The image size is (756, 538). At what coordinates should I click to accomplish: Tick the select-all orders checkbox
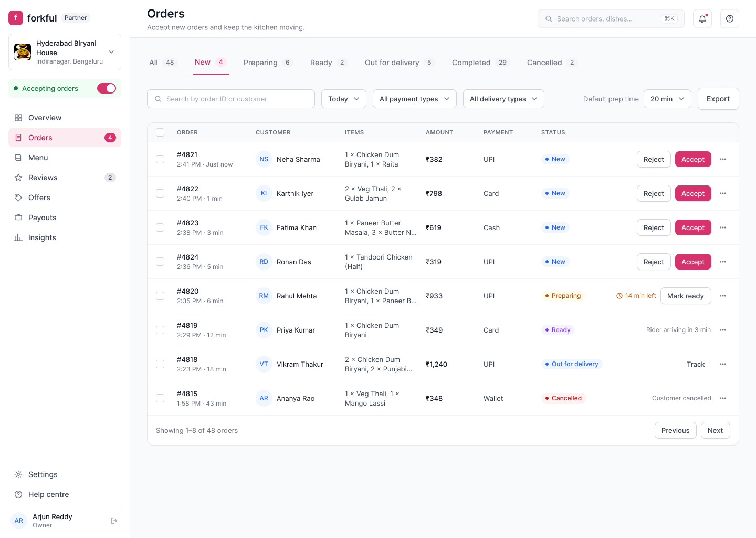160,132
